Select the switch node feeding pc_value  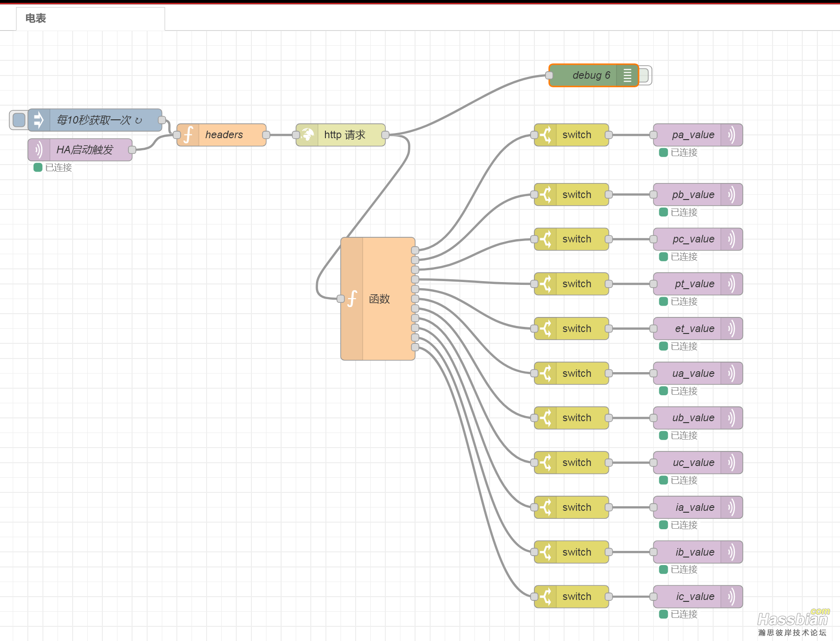572,239
